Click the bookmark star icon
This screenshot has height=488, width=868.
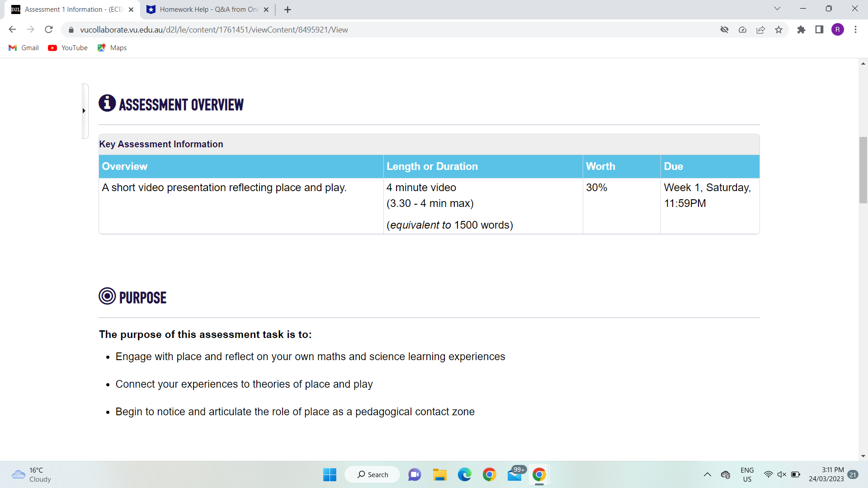pyautogui.click(x=778, y=30)
